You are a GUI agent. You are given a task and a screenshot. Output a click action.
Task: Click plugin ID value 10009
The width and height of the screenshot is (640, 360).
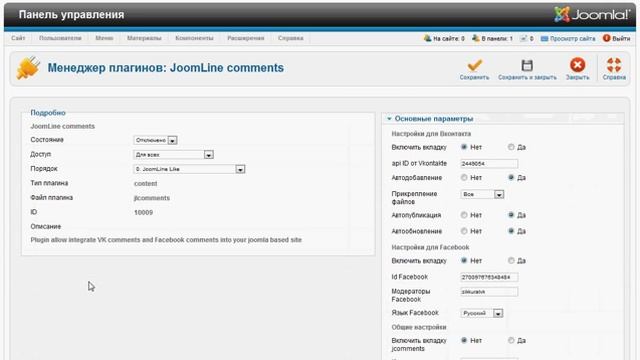143,213
